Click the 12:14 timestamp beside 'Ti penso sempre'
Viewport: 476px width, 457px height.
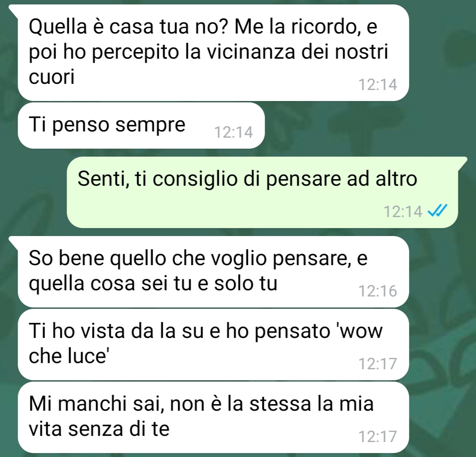[x=233, y=132]
